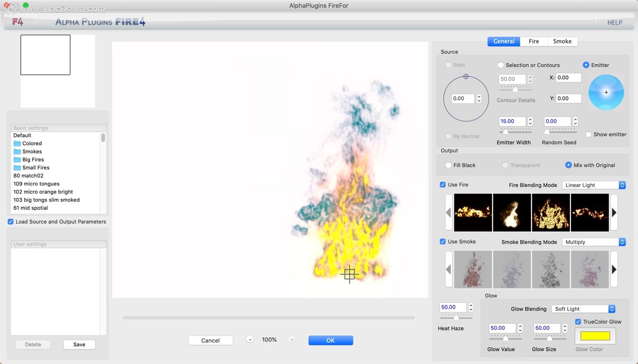Select the black smoke preset thumbnail
Image resolution: width=638 pixels, height=364 pixels.
pos(551,269)
